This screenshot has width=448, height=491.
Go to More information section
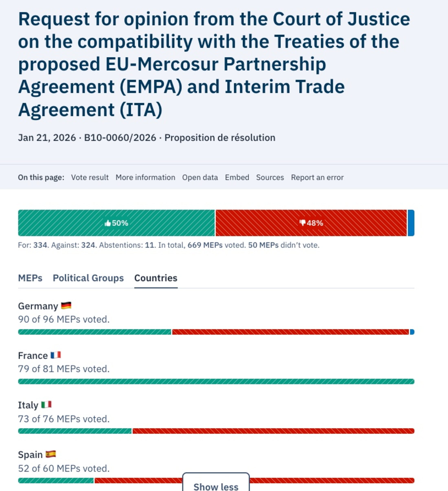click(145, 177)
